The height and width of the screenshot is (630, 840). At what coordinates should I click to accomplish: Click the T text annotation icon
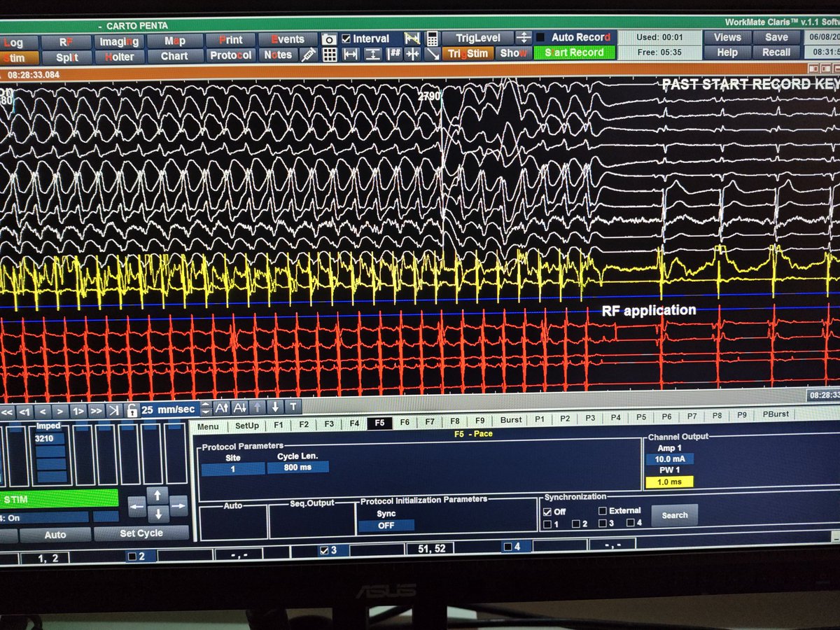coord(293,407)
